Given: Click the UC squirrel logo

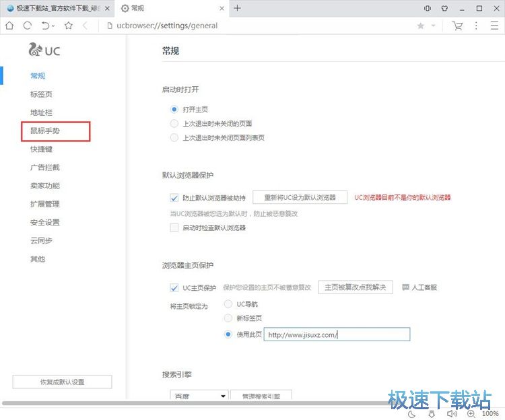Looking at the screenshot, I should 44,50.
